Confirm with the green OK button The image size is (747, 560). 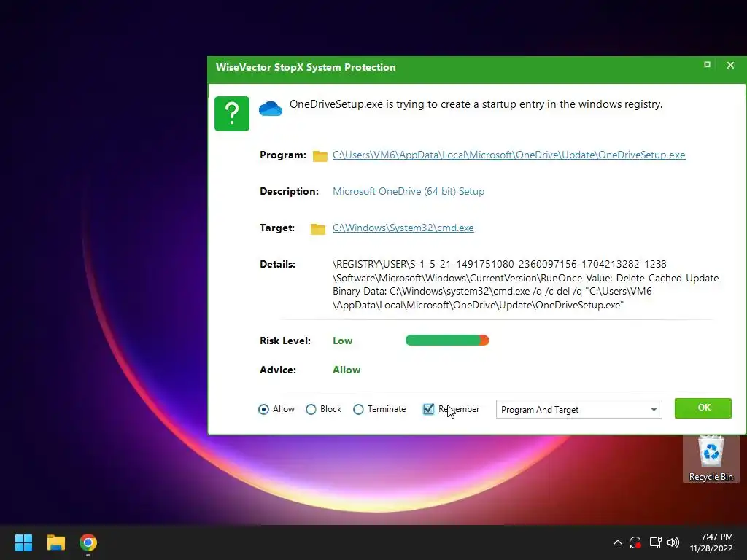pyautogui.click(x=703, y=408)
